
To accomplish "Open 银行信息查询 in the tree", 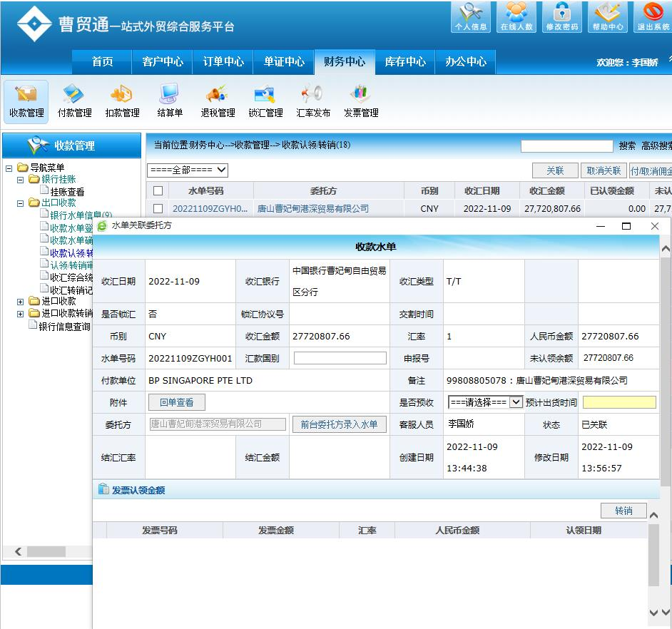I will [64, 327].
